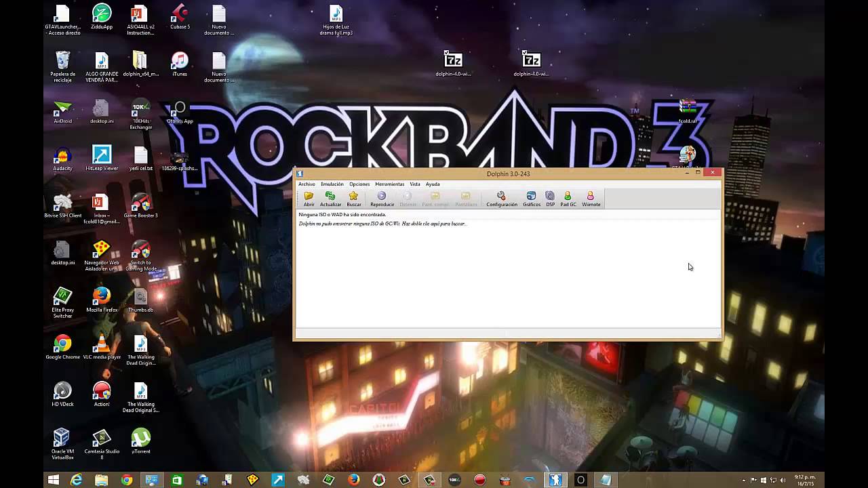Open the DSP audio settings icon
The image size is (868, 488).
point(550,199)
